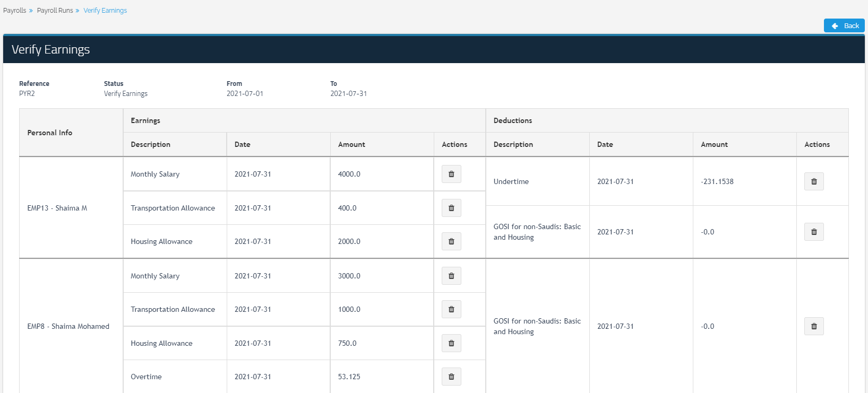This screenshot has height=393, width=868.
Task: Delete EMP8 Monthly Salary 3000.0 earning
Action: click(451, 276)
